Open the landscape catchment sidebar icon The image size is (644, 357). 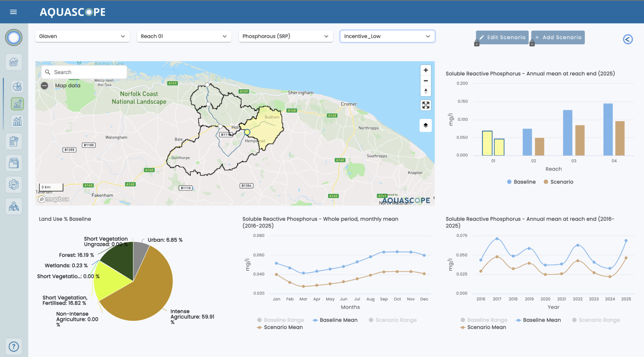click(x=14, y=62)
